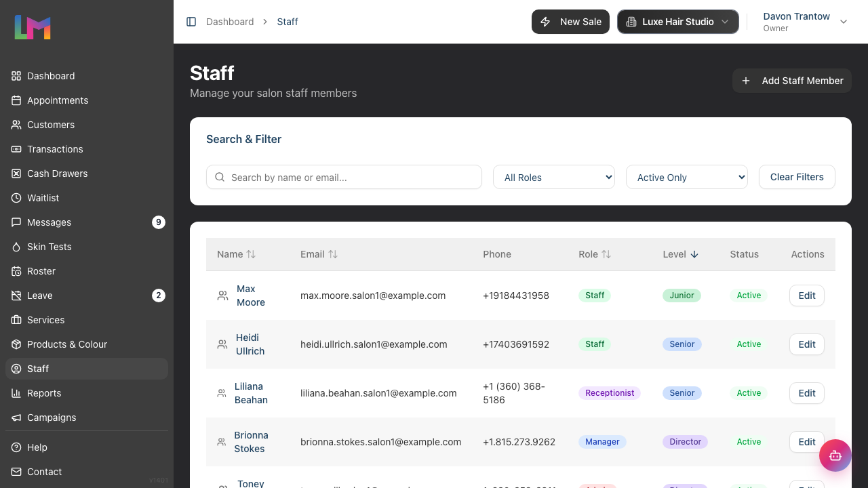Click the Services briefcase icon

[x=16, y=320]
